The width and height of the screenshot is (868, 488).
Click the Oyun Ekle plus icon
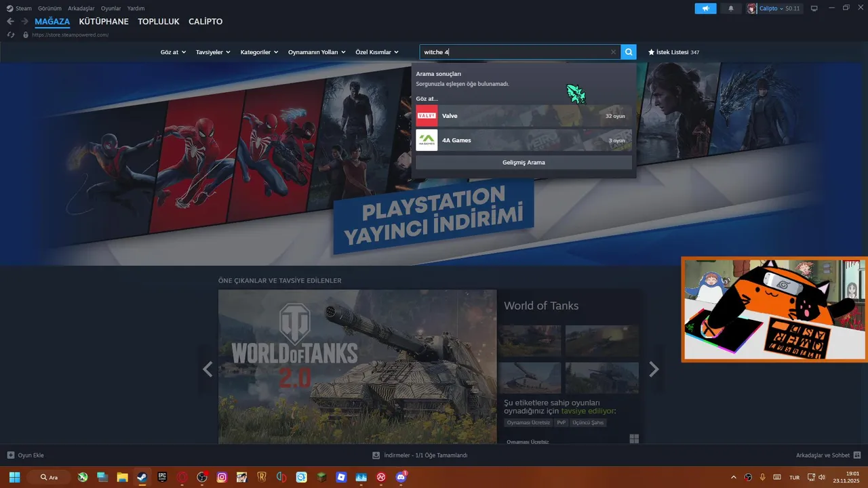(10, 455)
